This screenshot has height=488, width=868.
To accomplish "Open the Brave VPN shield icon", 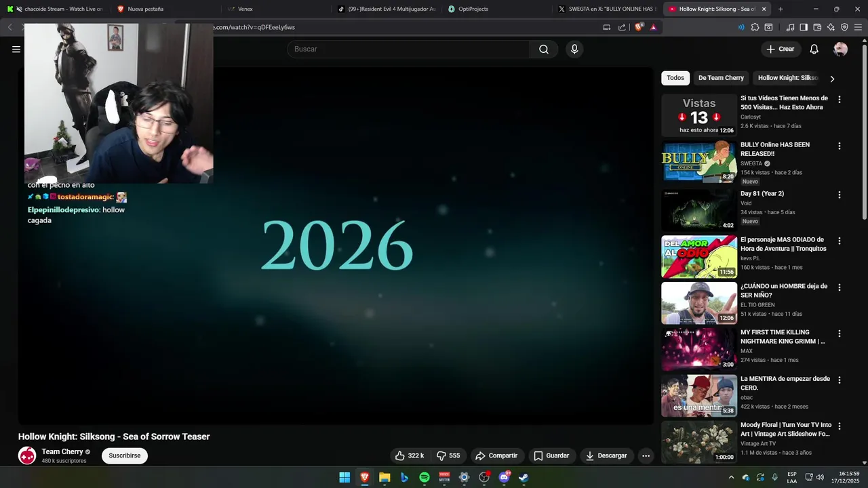I will (844, 27).
